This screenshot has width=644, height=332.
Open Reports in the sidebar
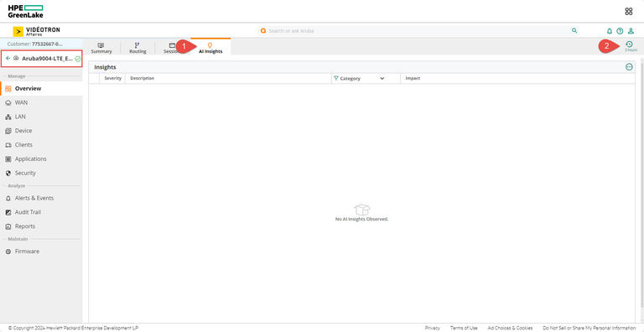(41, 226)
